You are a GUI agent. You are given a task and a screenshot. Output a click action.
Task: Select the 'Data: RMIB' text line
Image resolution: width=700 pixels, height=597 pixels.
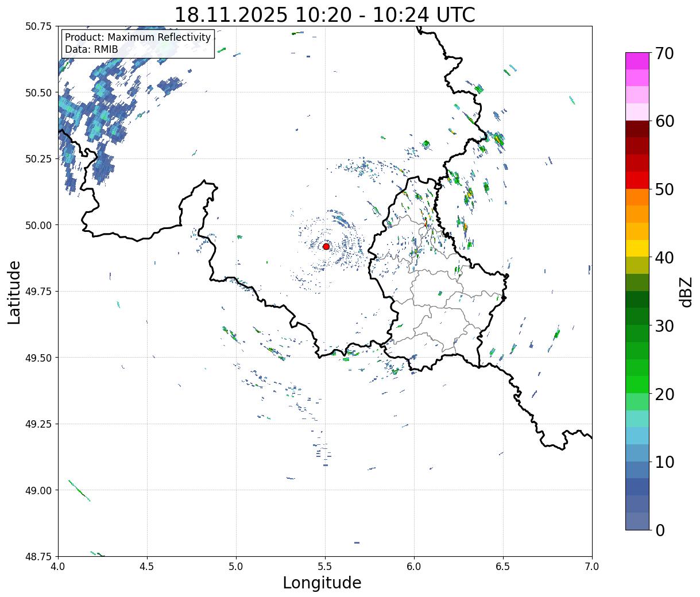pyautogui.click(x=91, y=49)
